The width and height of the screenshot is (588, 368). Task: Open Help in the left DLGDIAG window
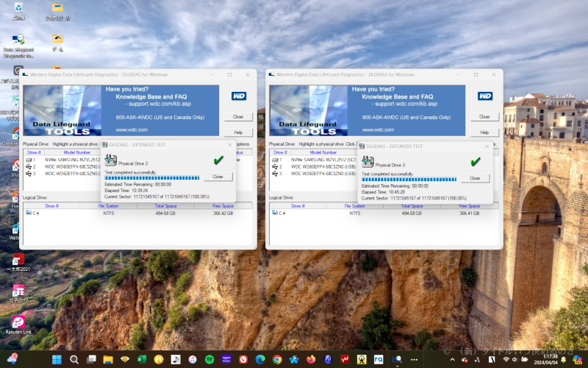click(238, 132)
